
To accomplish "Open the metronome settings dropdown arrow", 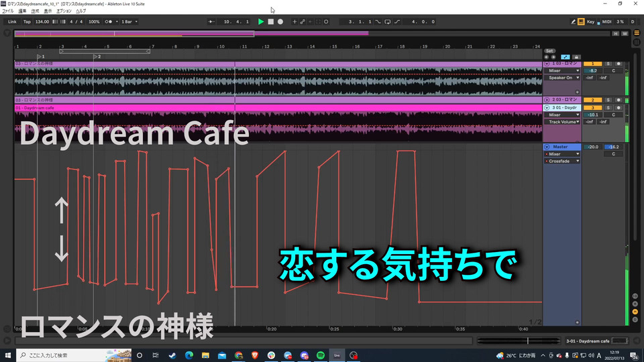I will 117,21.
